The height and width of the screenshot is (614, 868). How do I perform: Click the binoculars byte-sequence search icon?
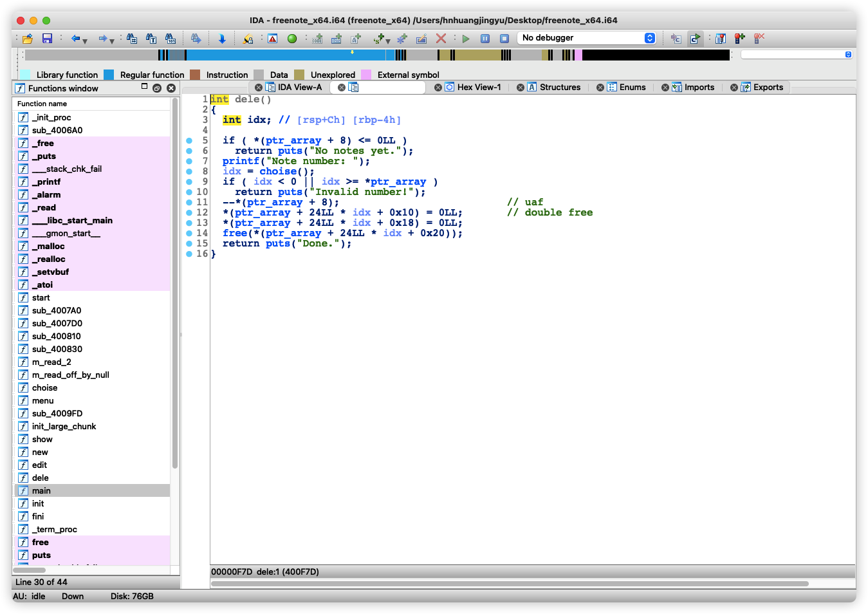point(171,39)
